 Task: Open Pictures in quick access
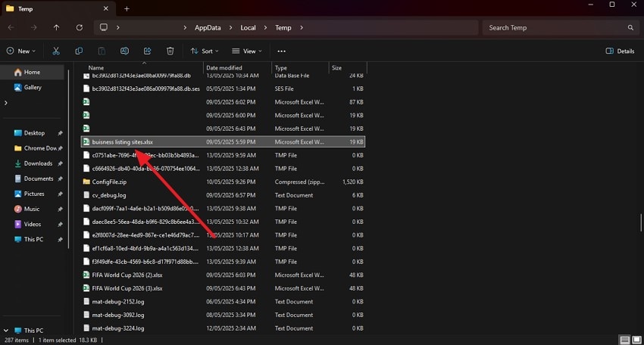click(34, 194)
